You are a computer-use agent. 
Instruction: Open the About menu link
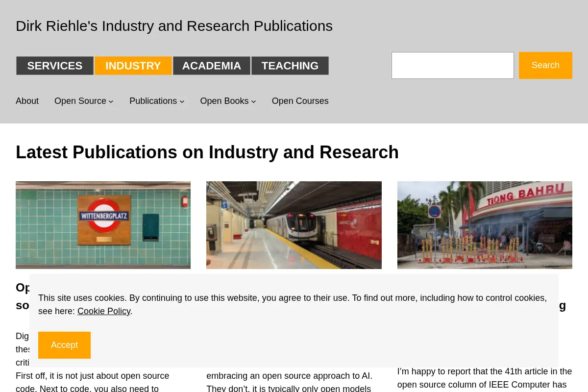27,101
